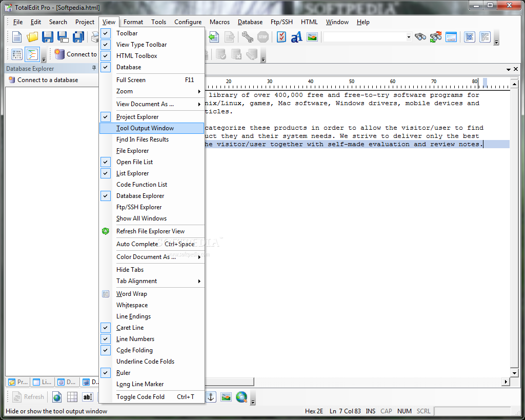Insert a table using the grid icon
525x420 pixels.
[72, 397]
